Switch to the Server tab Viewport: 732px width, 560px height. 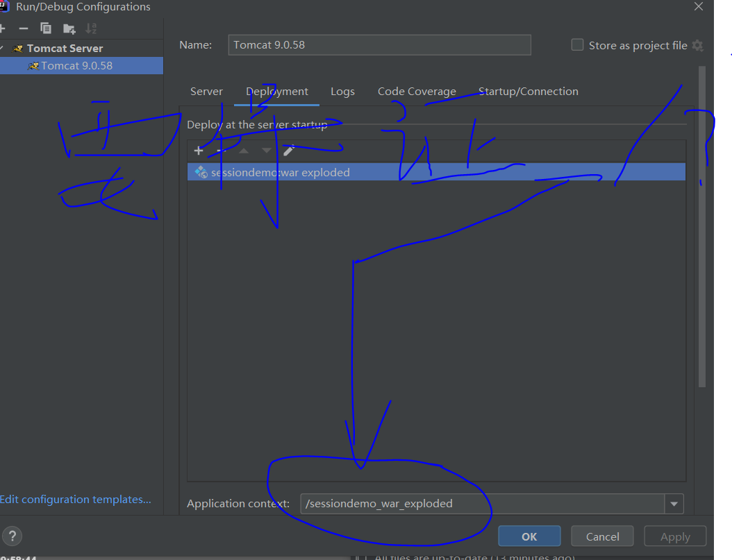pos(206,92)
